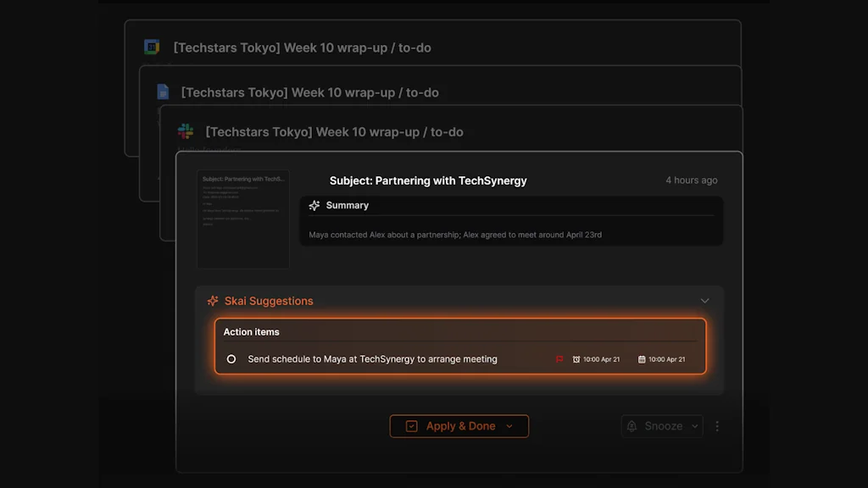Expand the Apply & Done dropdown arrow
The width and height of the screenshot is (868, 488).
click(x=509, y=426)
